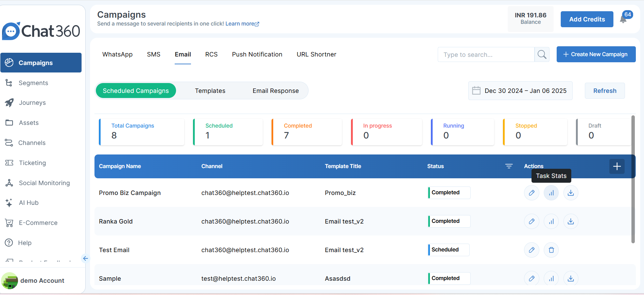Open the notifications bell icon

[624, 19]
